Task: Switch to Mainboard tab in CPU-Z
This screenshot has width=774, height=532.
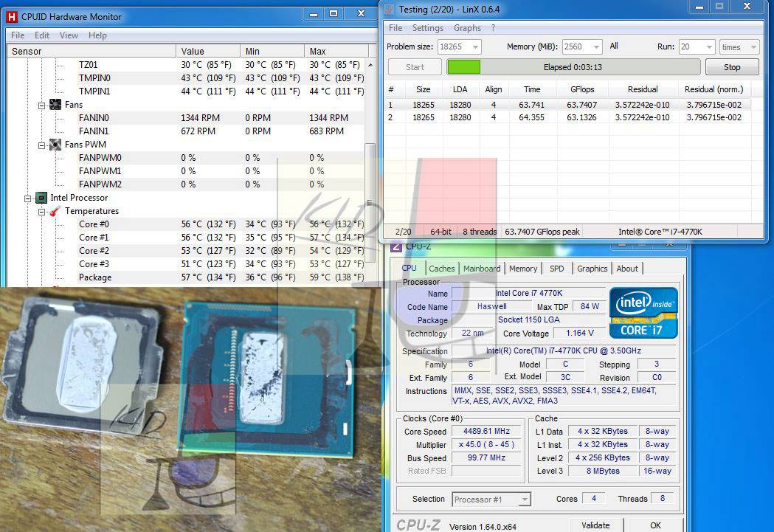Action: pos(482,269)
